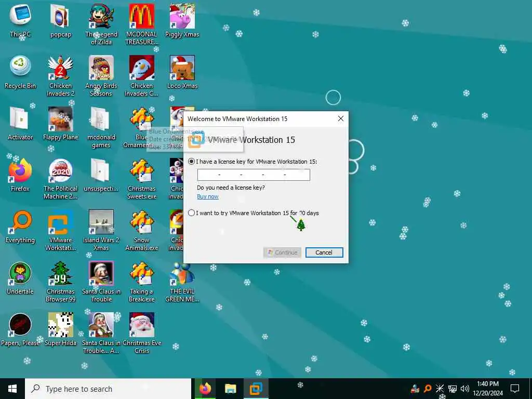Image resolution: width=532 pixels, height=399 pixels.
Task: Click the snowflake tray icon
Action: [440, 389]
